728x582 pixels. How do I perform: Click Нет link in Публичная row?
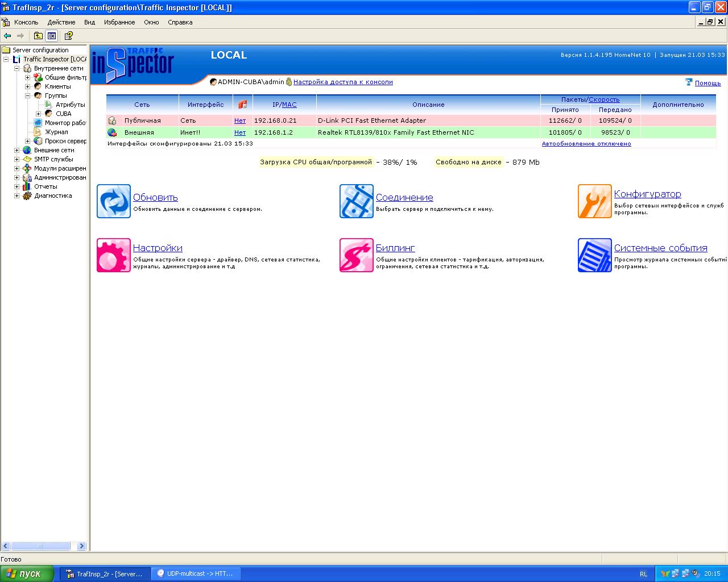click(240, 120)
